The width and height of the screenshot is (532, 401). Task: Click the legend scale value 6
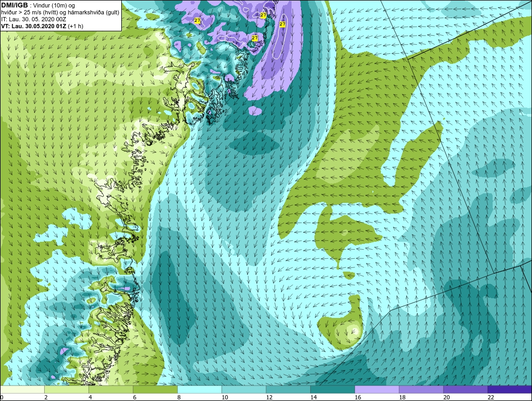(x=135, y=398)
